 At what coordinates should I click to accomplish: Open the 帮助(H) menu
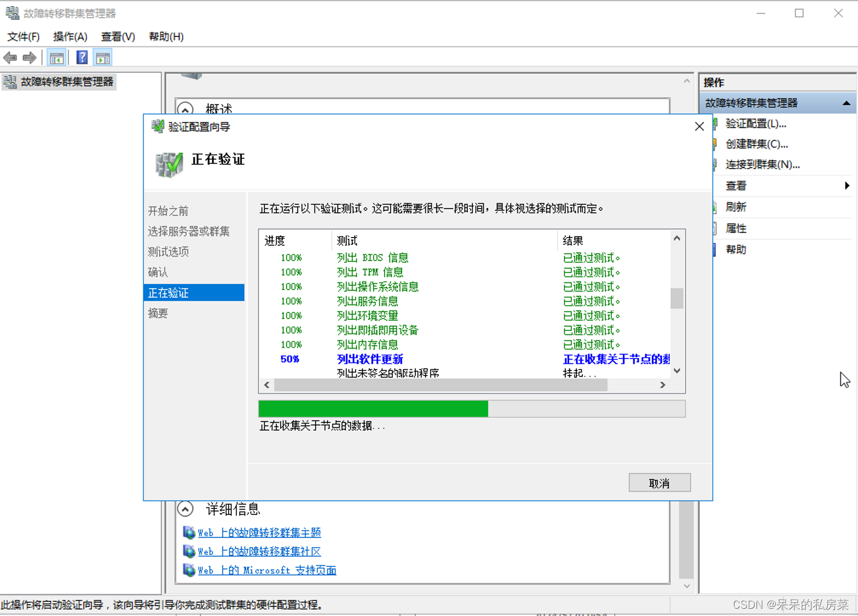[166, 37]
